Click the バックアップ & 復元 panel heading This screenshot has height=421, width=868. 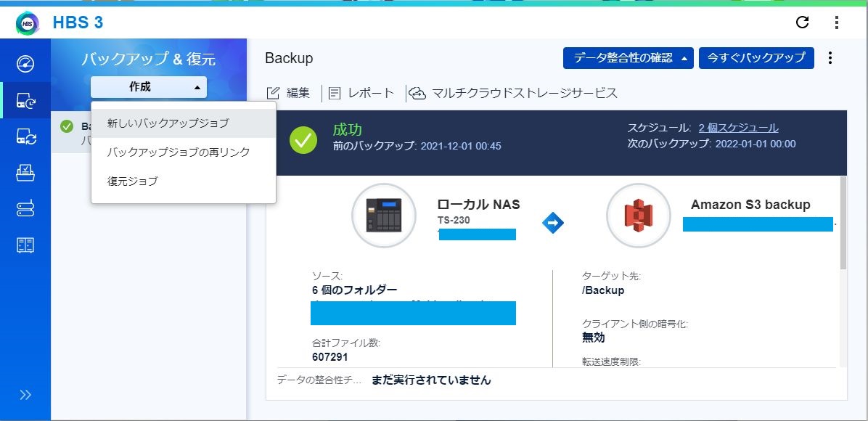click(x=148, y=59)
